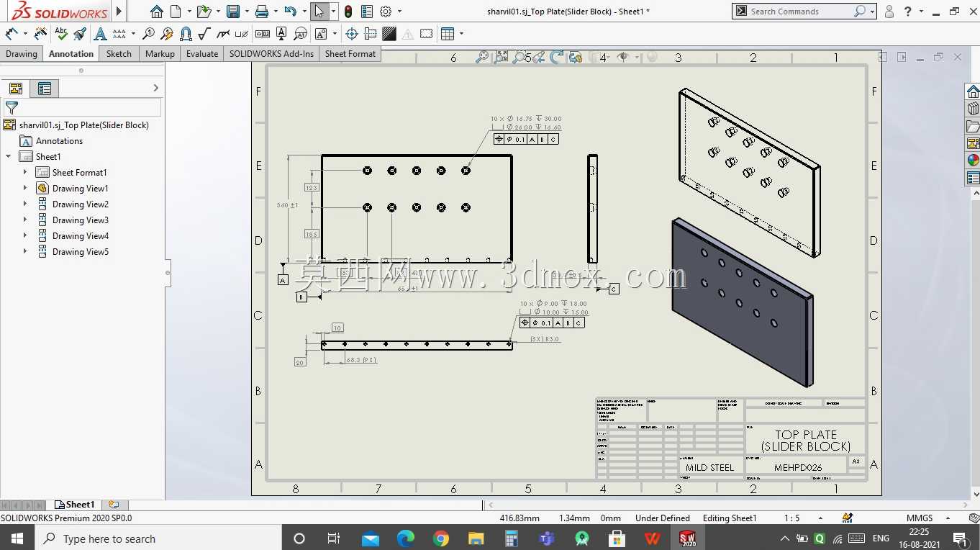This screenshot has width=980, height=550.
Task: Insert a Center Mark
Action: (x=352, y=34)
